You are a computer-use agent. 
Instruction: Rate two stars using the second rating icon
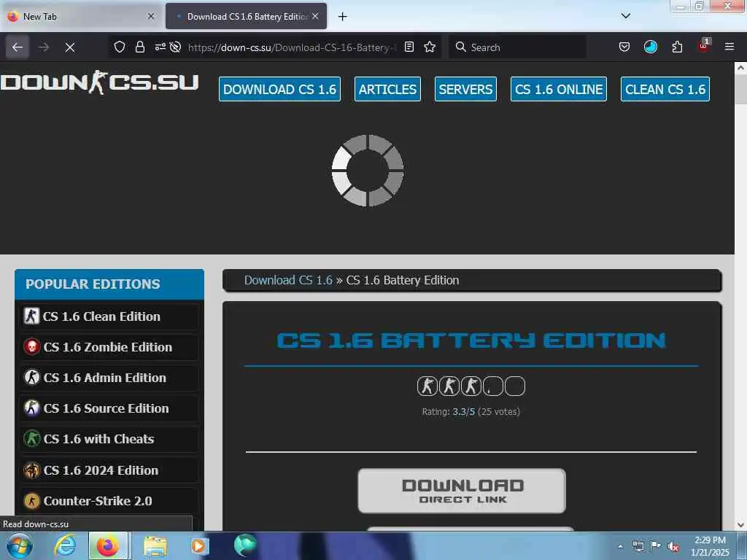pyautogui.click(x=449, y=386)
